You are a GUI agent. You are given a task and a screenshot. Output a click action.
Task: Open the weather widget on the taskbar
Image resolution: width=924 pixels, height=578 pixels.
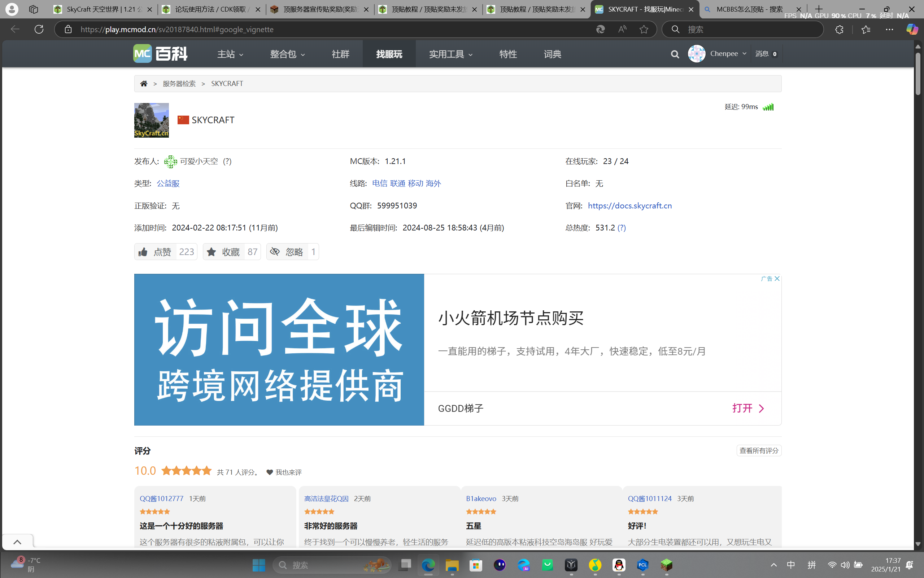pos(25,565)
